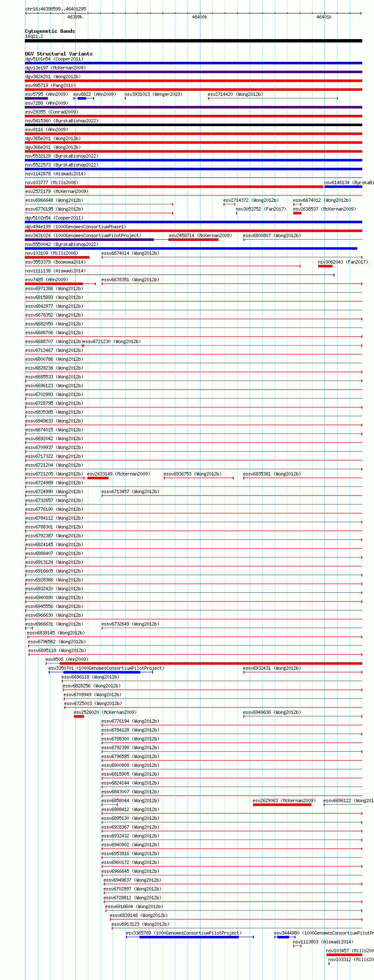The width and height of the screenshot is (374, 980).
Task: Open variant esv995719 (Pang2010) label
Action: 50,85
